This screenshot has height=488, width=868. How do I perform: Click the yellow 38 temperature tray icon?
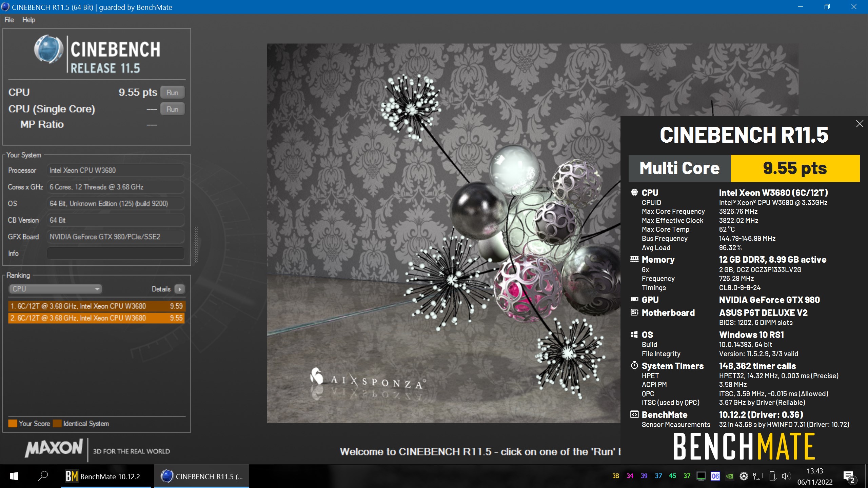click(615, 476)
